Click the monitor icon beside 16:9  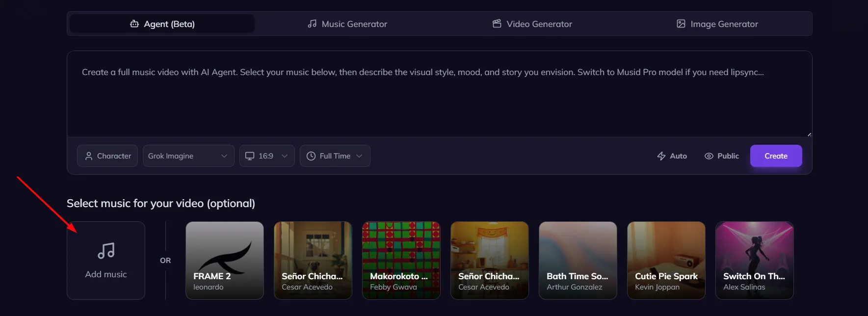[x=250, y=156]
